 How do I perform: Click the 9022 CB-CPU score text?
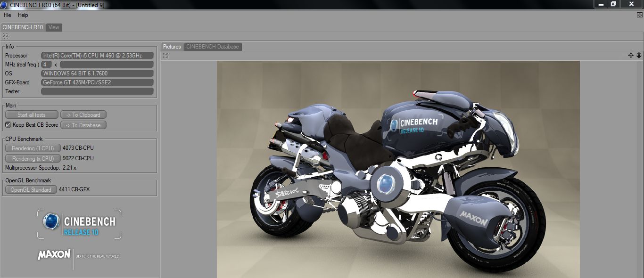pyautogui.click(x=78, y=158)
